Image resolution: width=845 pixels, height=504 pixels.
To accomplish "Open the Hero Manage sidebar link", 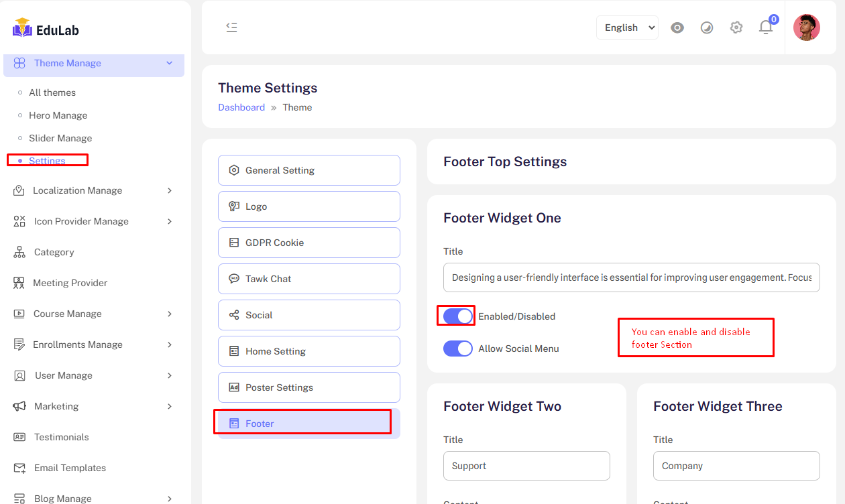I will click(x=58, y=115).
